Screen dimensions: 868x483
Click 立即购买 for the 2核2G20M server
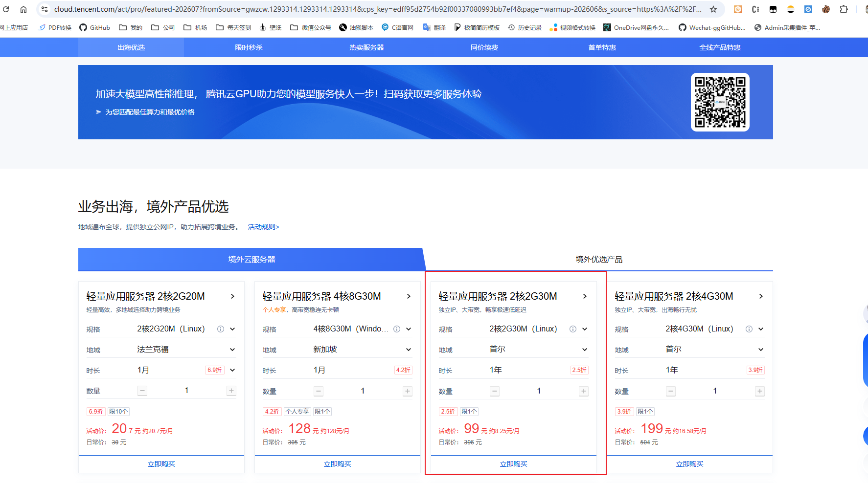(161, 464)
